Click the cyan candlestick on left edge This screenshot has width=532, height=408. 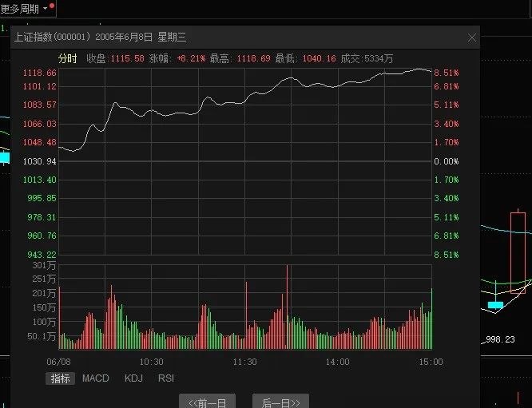pos(5,158)
